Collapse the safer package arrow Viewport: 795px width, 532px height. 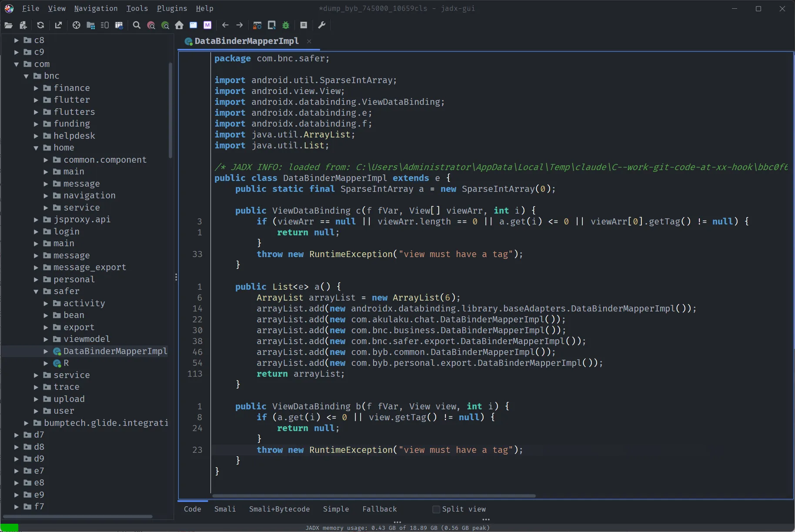pyautogui.click(x=36, y=291)
